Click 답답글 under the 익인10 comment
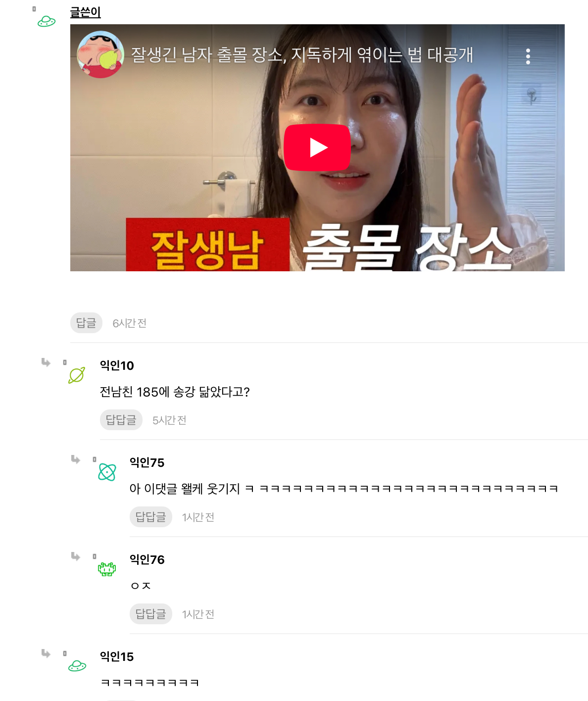 coord(121,420)
